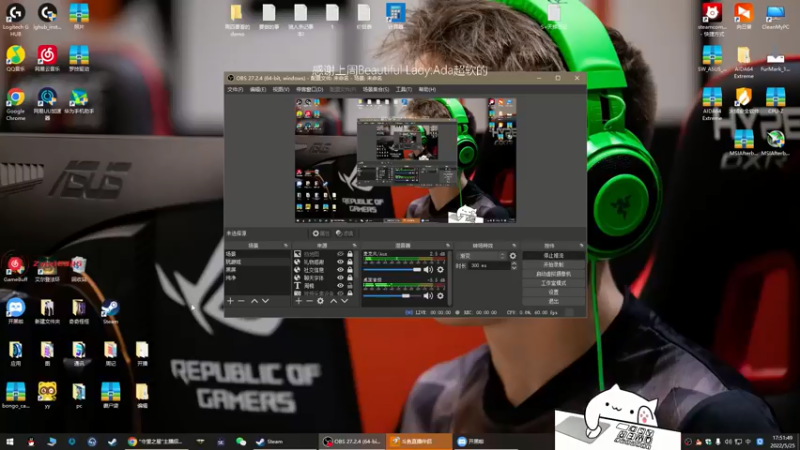Screen dimensions: 800x450
Task: Toggle the lock on the third source row
Action: pos(350,270)
